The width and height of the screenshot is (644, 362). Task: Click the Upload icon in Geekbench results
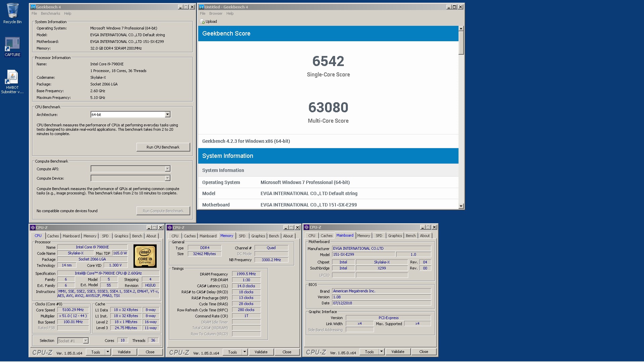point(203,21)
